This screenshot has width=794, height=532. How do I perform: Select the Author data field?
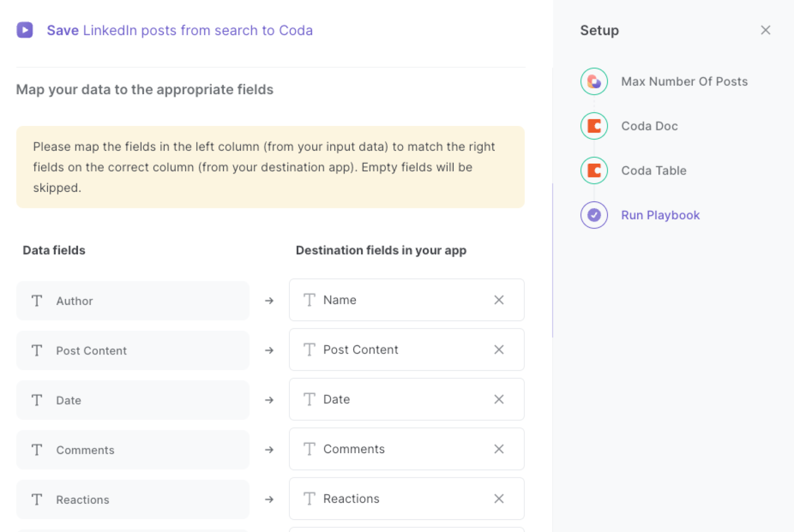132,301
